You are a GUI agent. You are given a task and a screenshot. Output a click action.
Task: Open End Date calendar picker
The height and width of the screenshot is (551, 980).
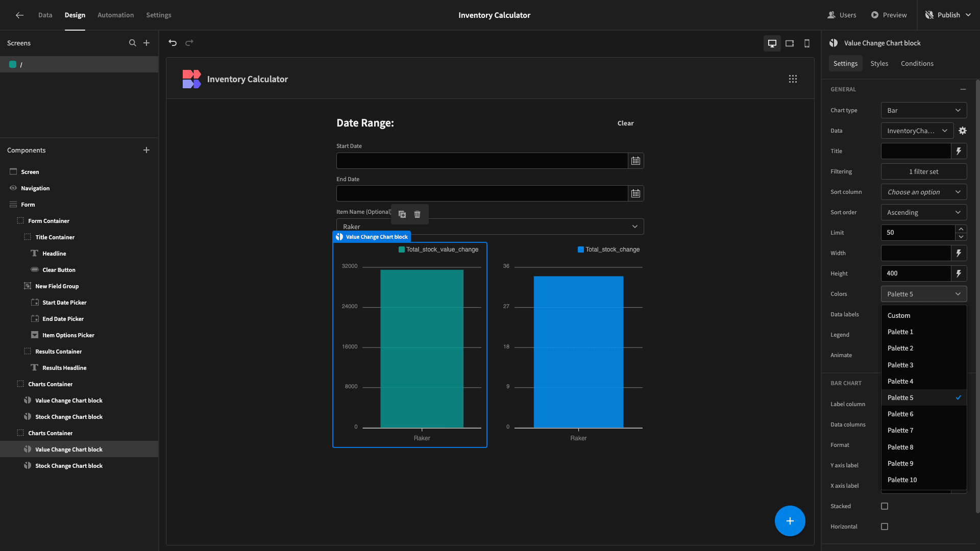pyautogui.click(x=635, y=193)
